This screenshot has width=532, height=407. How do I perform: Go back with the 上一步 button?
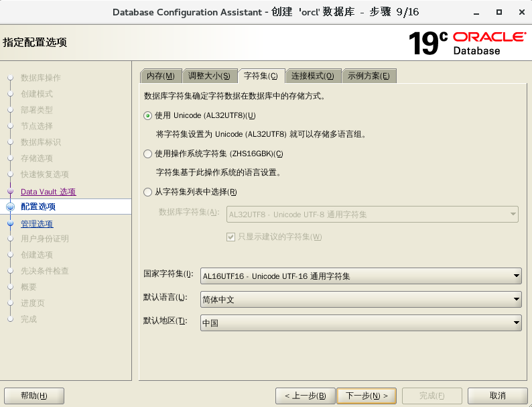305,396
